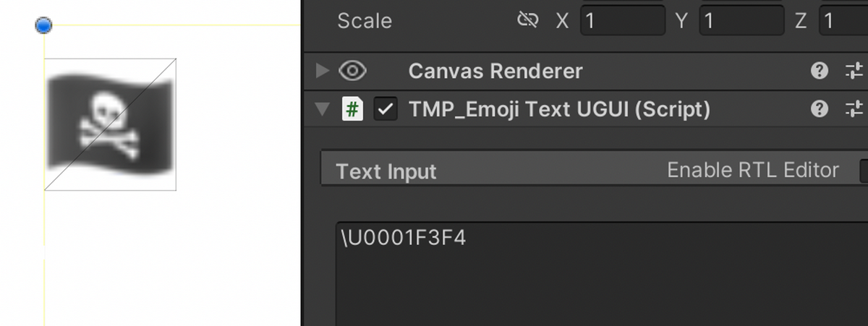
Task: Open presets for TMP_Emoji Text UGUI script
Action: pos(854,109)
